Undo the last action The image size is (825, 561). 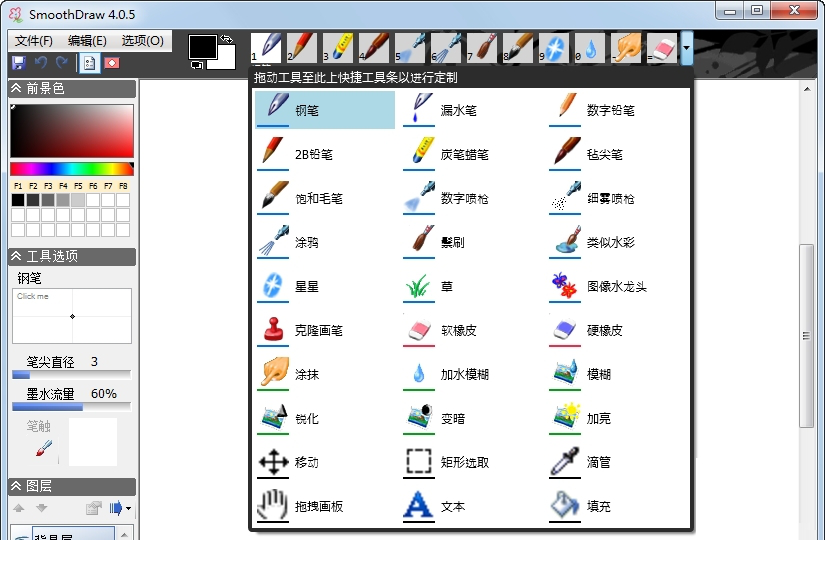[41, 63]
